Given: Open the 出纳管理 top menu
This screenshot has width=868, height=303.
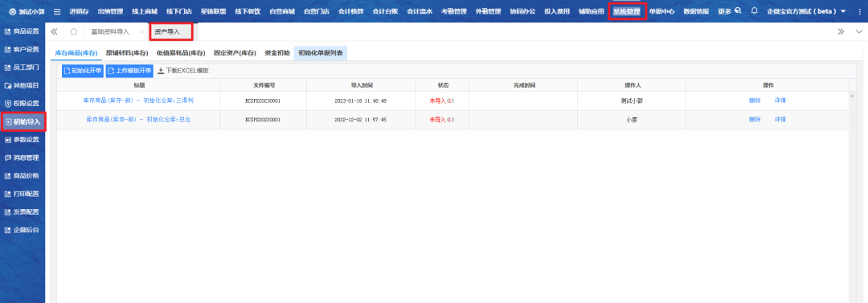Looking at the screenshot, I should pyautogui.click(x=110, y=11).
